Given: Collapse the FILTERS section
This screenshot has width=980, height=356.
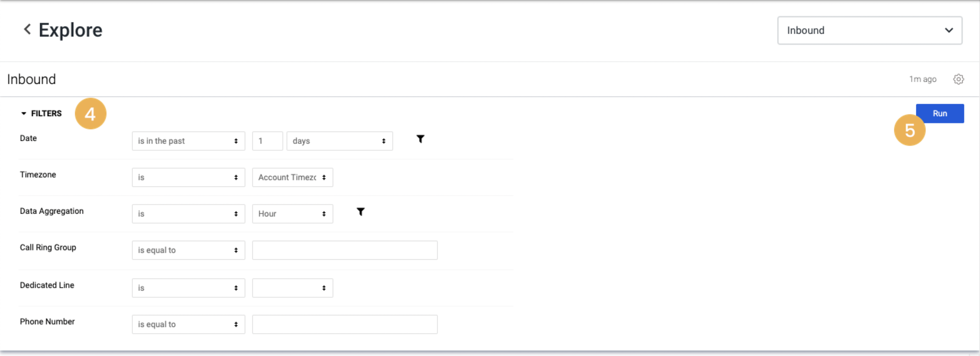Looking at the screenshot, I should pyautogui.click(x=24, y=113).
